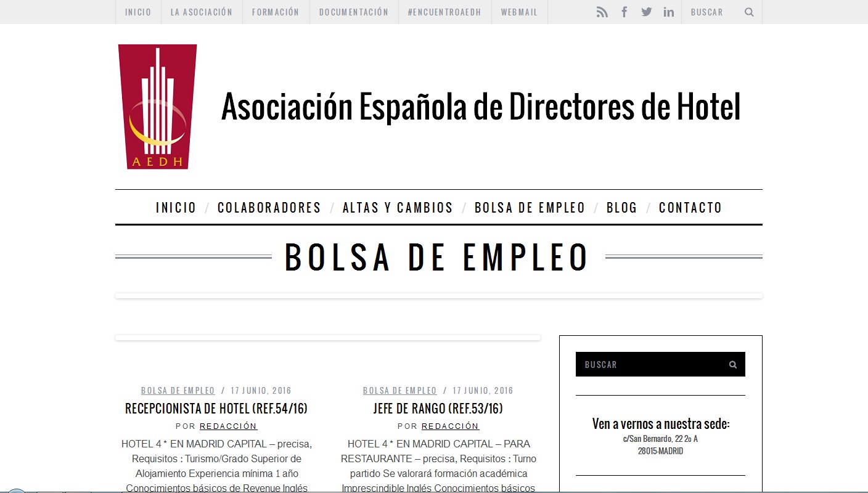Open Documentación in the top menu

(x=354, y=12)
